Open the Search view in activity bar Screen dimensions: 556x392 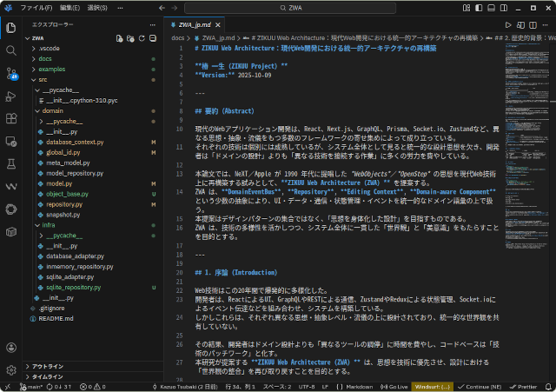[x=11, y=50]
